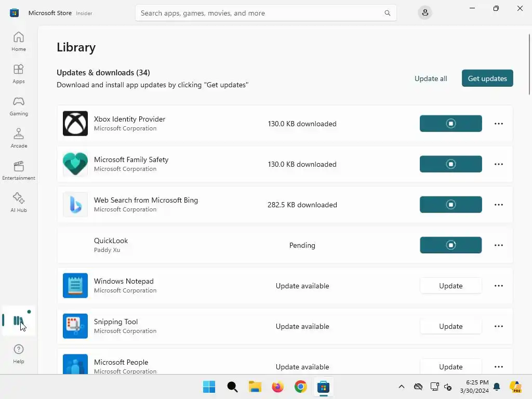This screenshot has width=532, height=399.
Task: Select the QuickLook app name
Action: 111,241
